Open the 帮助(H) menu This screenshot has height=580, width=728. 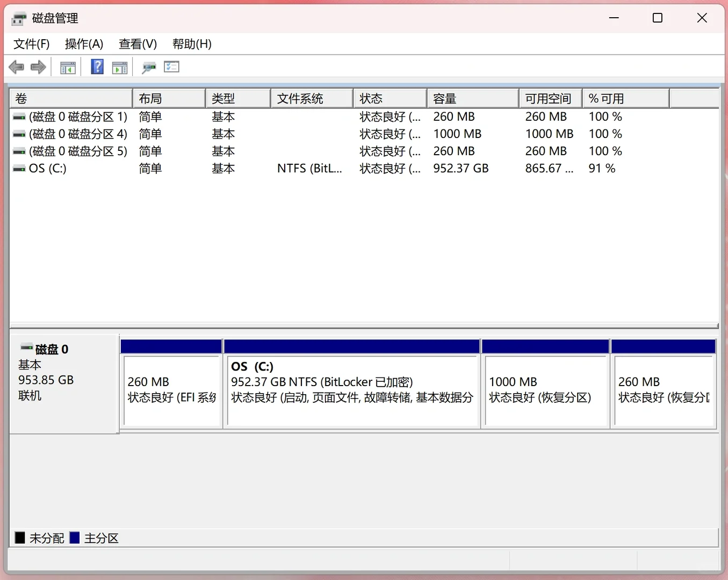[x=192, y=44]
